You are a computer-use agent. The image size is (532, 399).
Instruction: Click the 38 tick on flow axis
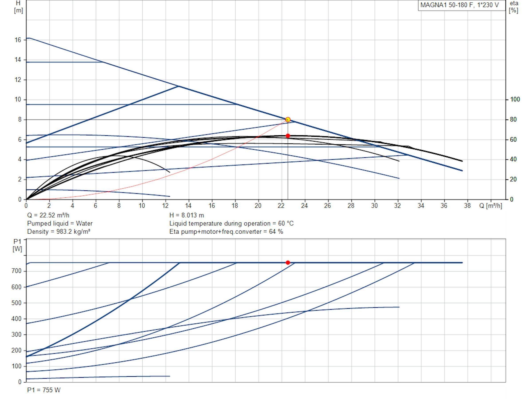click(467, 206)
